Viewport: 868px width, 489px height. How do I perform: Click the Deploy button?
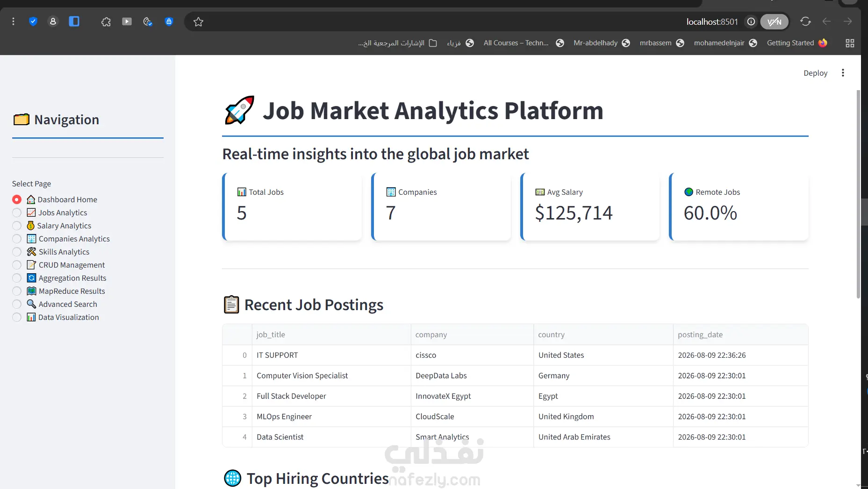[x=815, y=73]
